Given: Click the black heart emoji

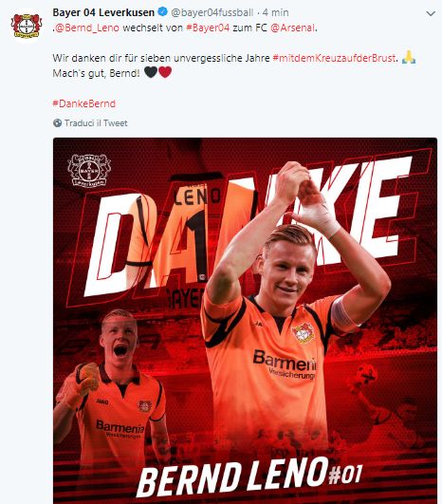Looking at the screenshot, I should [x=151, y=72].
